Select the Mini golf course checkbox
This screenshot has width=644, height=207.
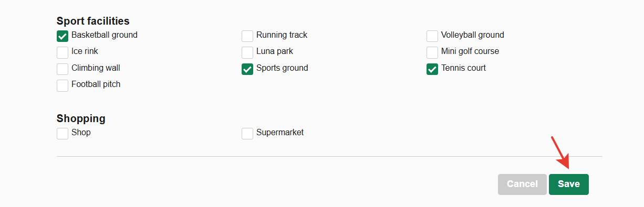(x=432, y=52)
